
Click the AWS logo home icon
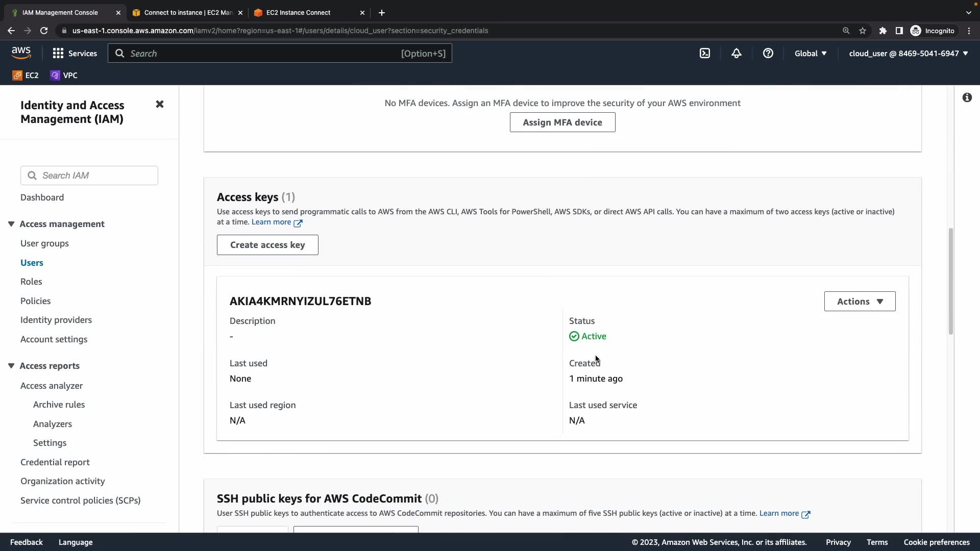pos(21,53)
